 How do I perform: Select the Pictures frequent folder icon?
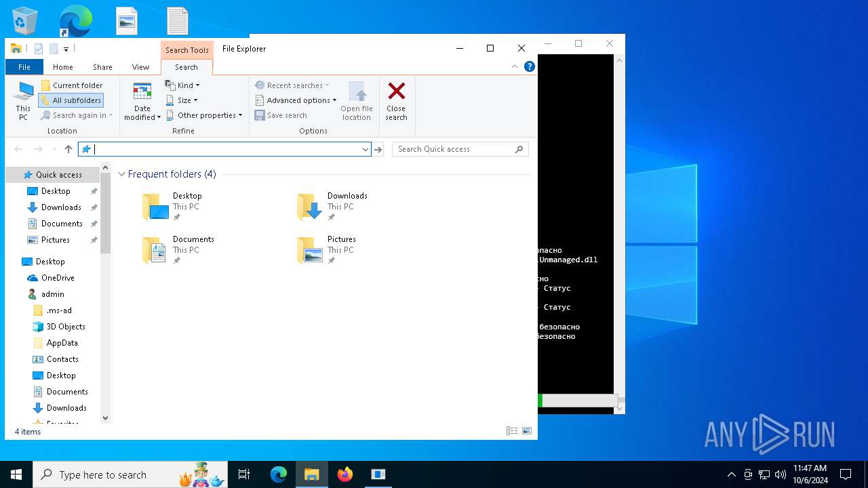point(311,250)
